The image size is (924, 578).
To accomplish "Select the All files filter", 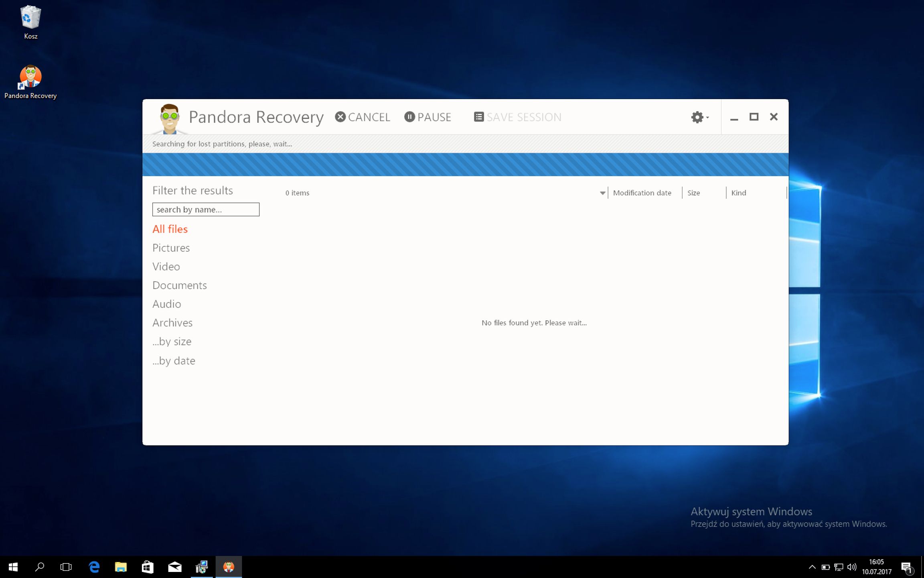I will 170,229.
